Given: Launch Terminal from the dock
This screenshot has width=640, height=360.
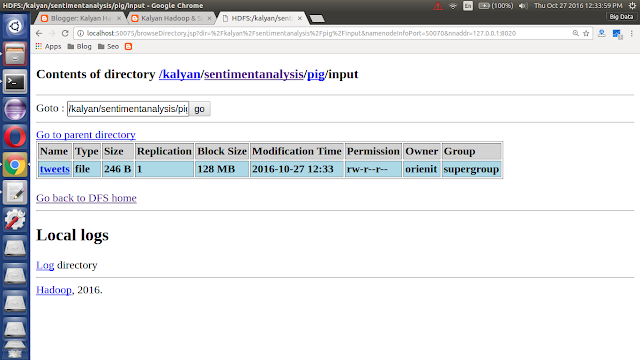Looking at the screenshot, I should tap(15, 82).
